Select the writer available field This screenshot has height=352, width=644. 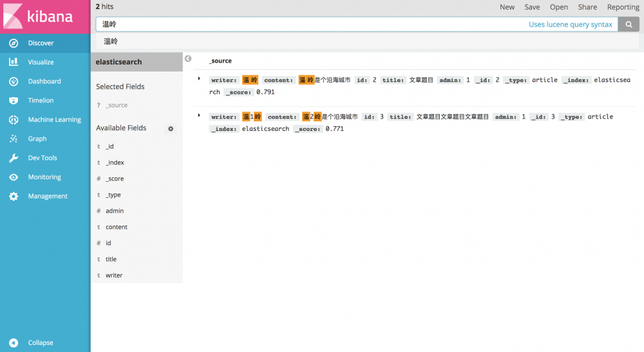(x=114, y=275)
